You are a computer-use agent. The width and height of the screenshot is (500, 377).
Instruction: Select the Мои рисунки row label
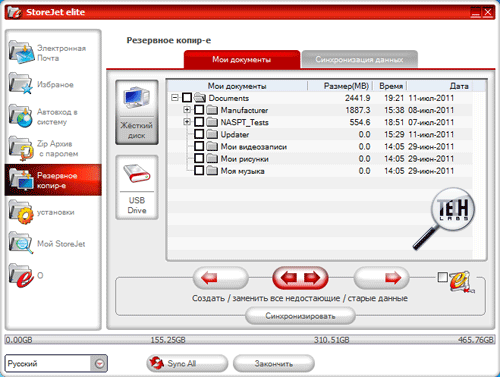(244, 159)
